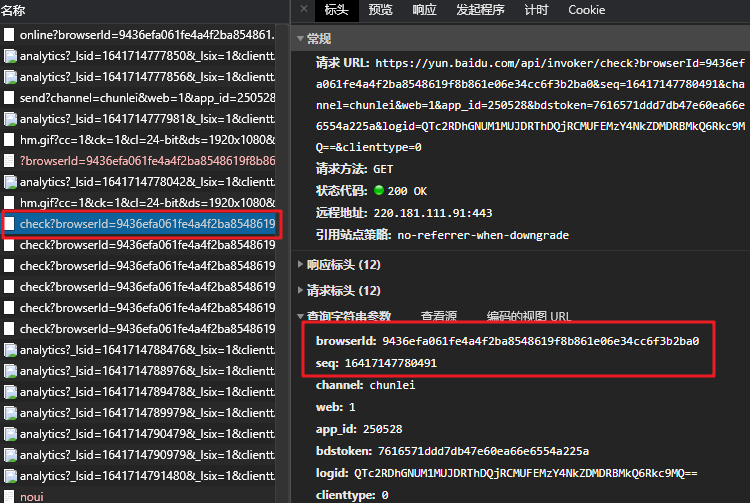Screen dimensions: 750x503
Task: Click the app_id value 250528
Action: pos(383,429)
